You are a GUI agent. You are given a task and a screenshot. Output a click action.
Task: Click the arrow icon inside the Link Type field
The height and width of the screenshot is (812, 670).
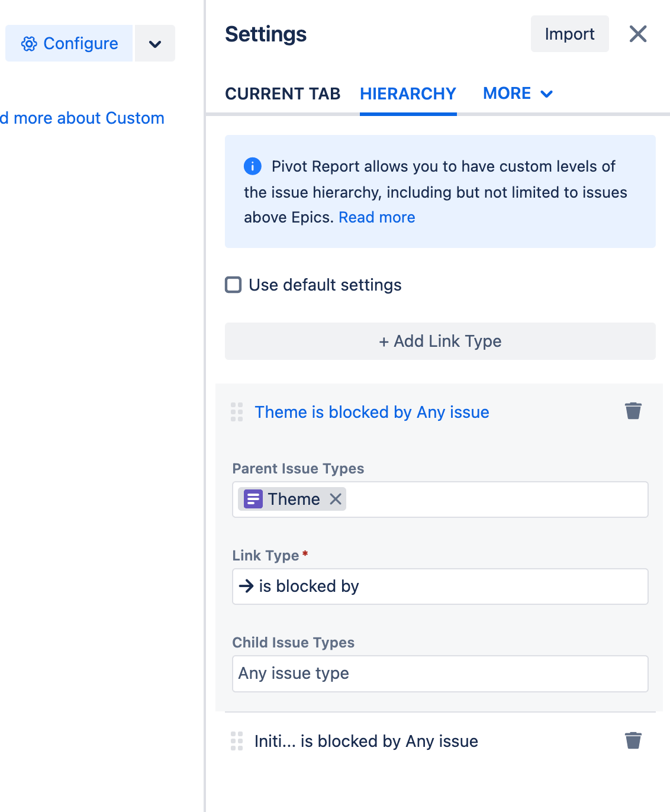247,586
